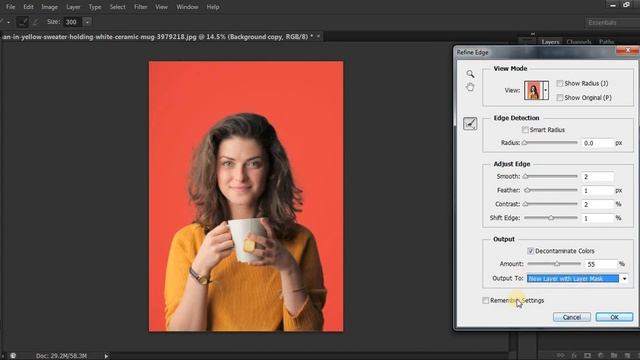Click the Smooth value field
640x360 pixels.
coord(598,176)
